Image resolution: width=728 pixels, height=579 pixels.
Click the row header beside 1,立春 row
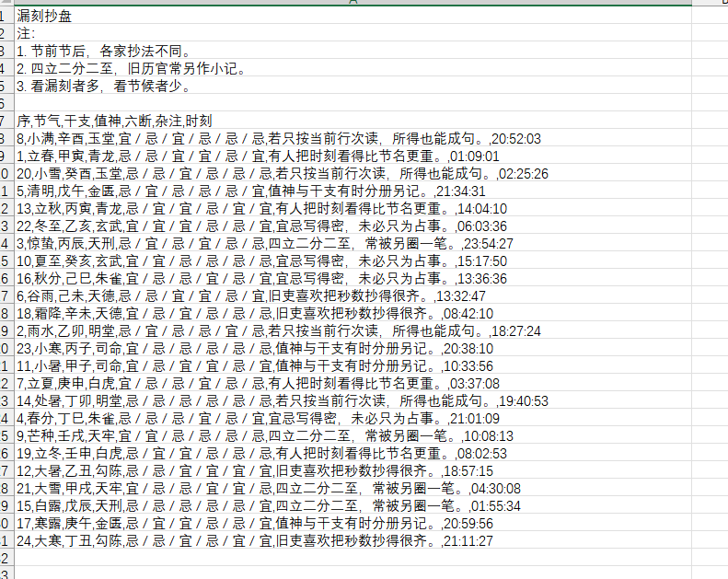coord(7,156)
